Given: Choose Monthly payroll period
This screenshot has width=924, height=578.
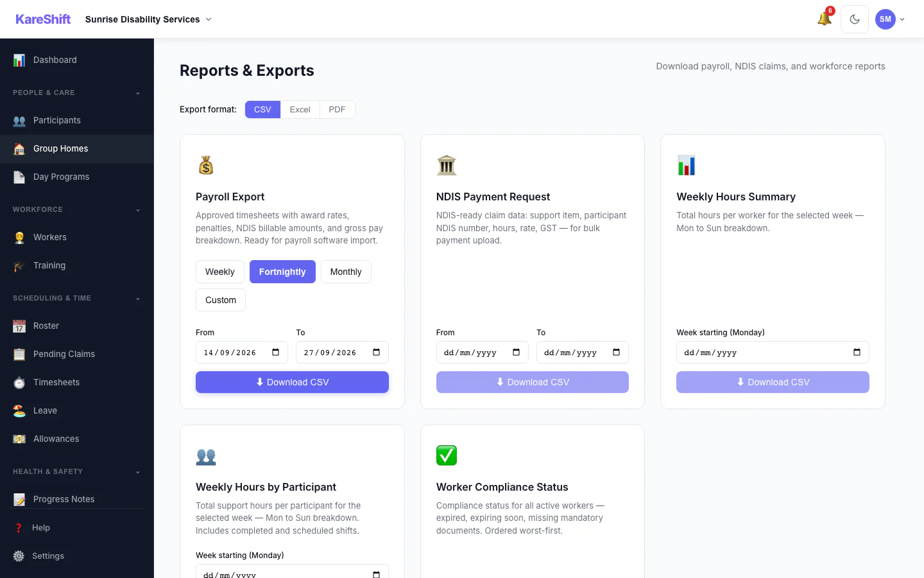Looking at the screenshot, I should [346, 272].
